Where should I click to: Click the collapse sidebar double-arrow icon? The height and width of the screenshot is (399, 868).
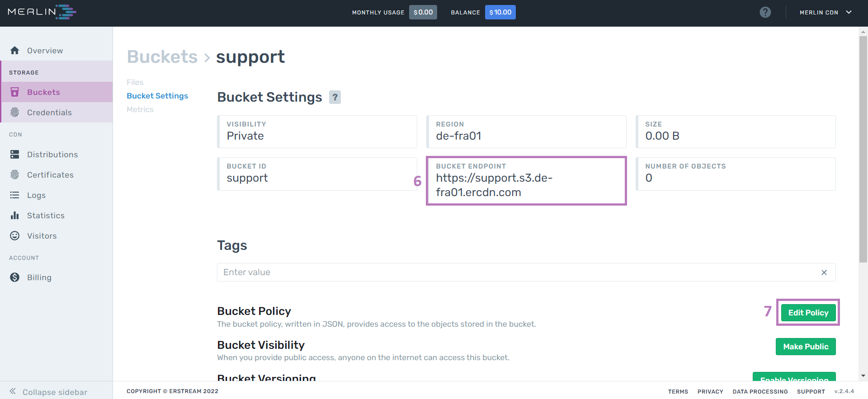[x=13, y=391]
